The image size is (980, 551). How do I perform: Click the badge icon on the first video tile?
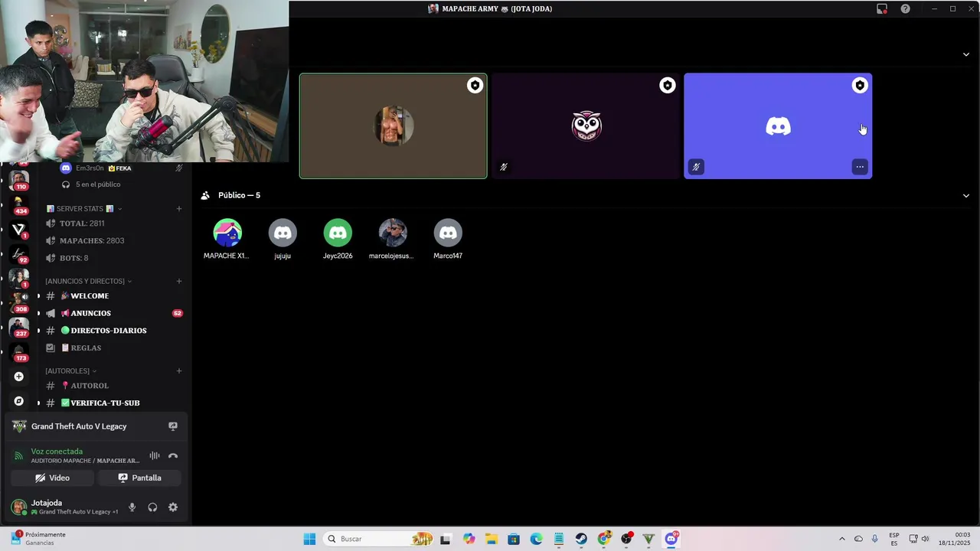click(x=475, y=86)
